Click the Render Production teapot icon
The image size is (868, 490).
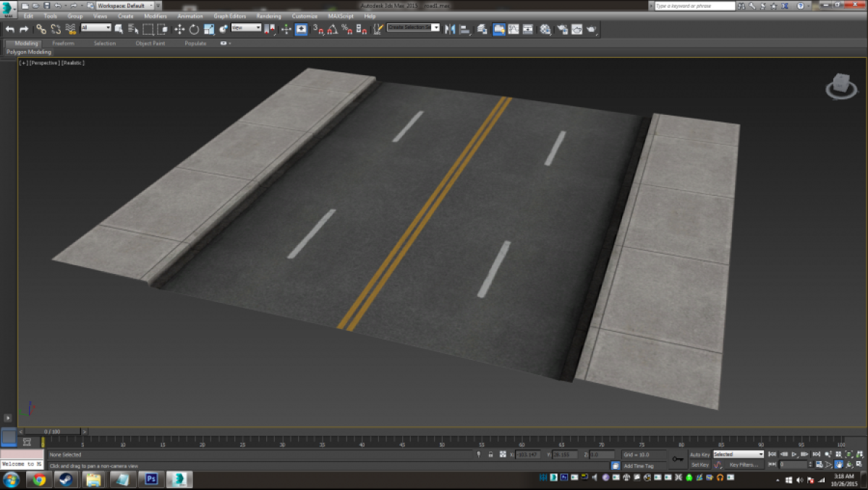(592, 30)
